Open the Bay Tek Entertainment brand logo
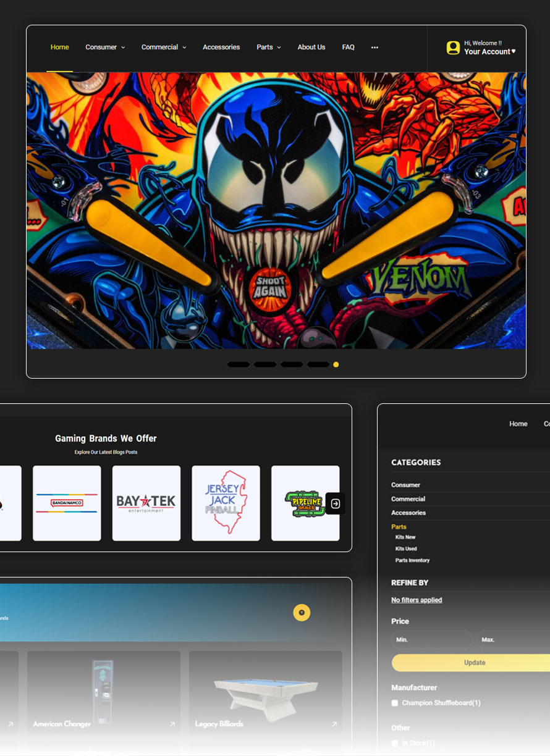 click(146, 503)
